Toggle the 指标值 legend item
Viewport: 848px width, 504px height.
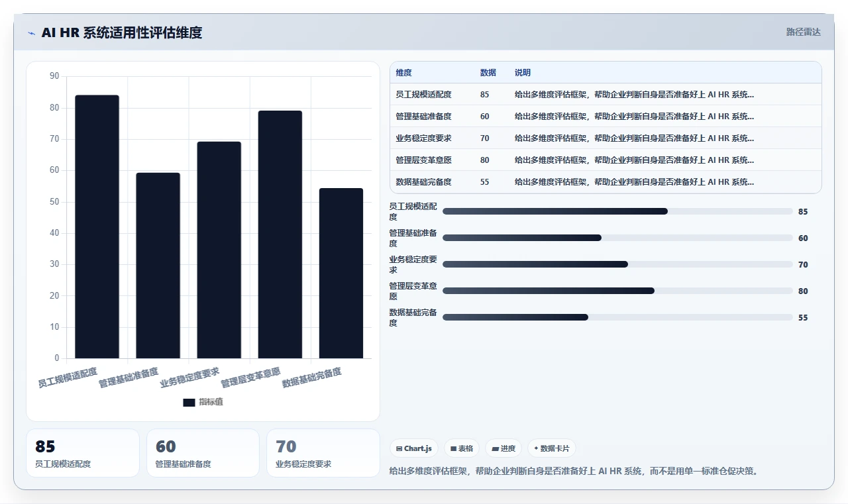pos(203,402)
